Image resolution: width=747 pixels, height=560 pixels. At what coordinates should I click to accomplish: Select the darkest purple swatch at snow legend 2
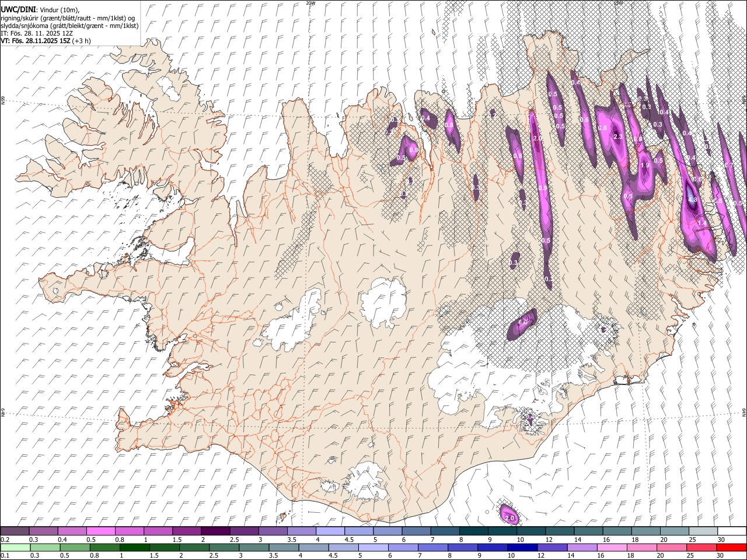pos(215,531)
